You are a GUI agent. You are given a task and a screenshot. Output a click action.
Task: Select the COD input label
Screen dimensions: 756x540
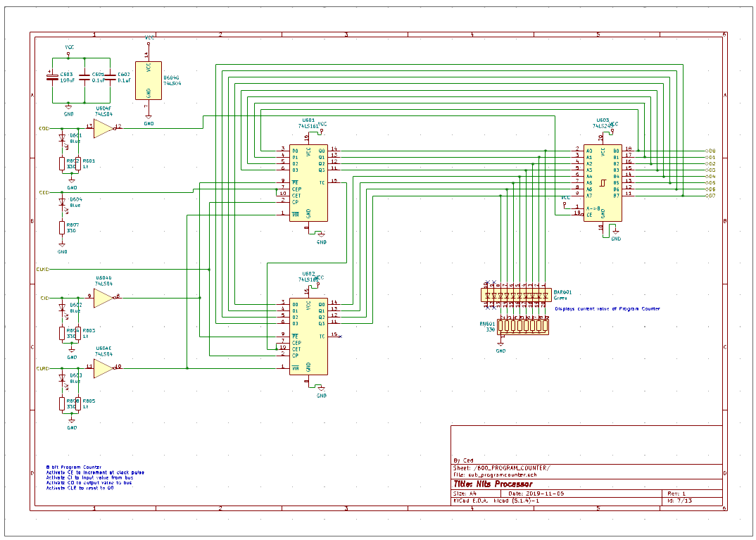[42, 129]
